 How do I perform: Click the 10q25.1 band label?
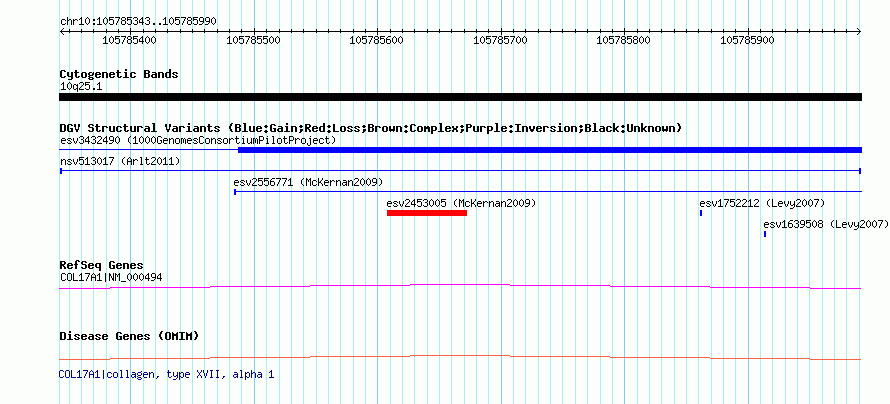coord(81,87)
